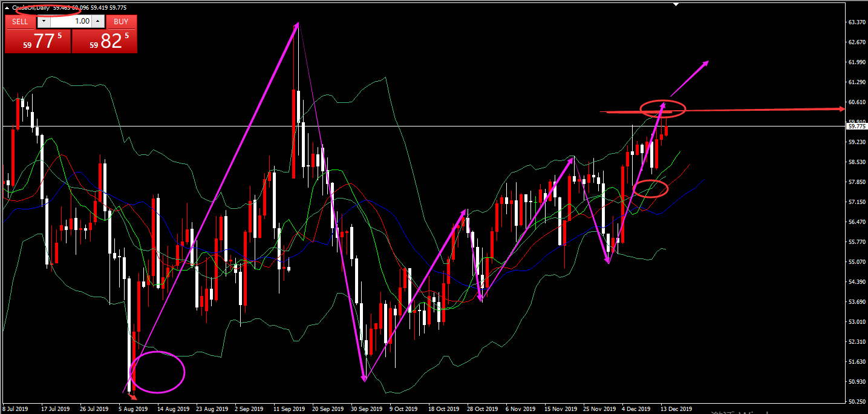This screenshot has height=414, width=868.
Task: Click the BUY button
Action: 121,21
